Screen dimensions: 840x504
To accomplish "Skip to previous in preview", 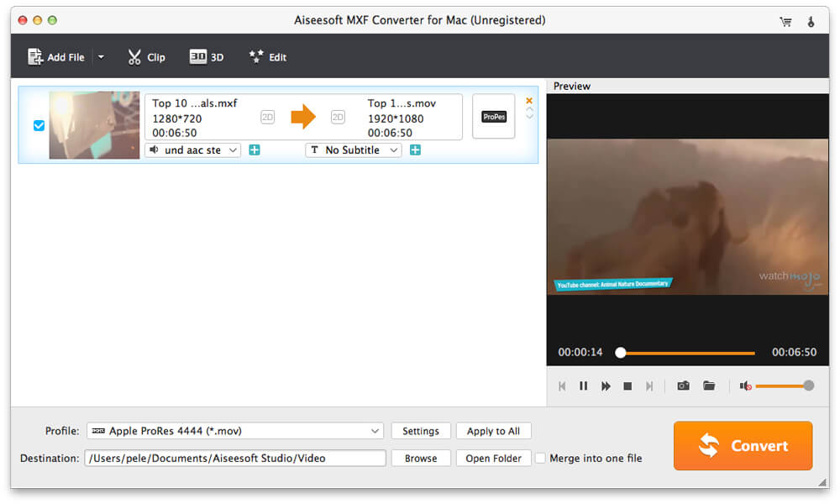I will click(562, 386).
